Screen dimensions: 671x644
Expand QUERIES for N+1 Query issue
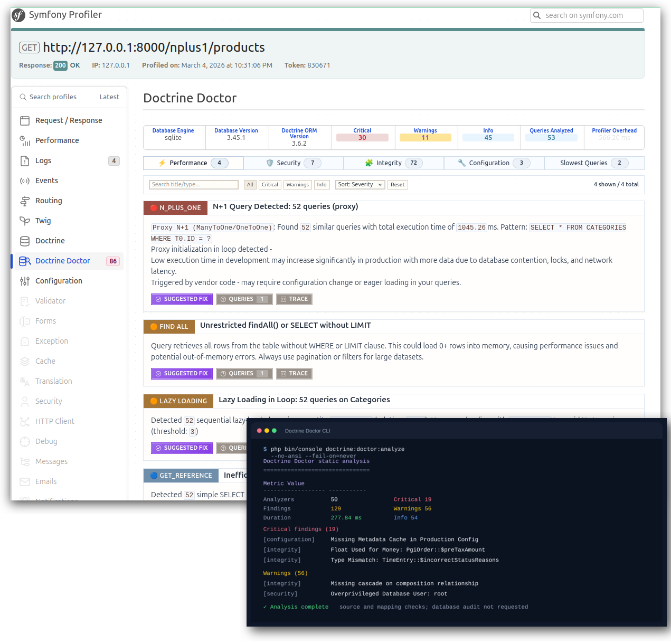244,299
